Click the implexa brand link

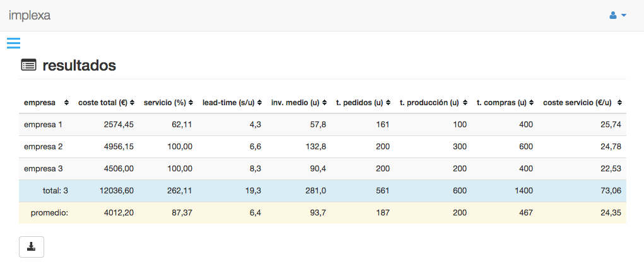point(30,15)
